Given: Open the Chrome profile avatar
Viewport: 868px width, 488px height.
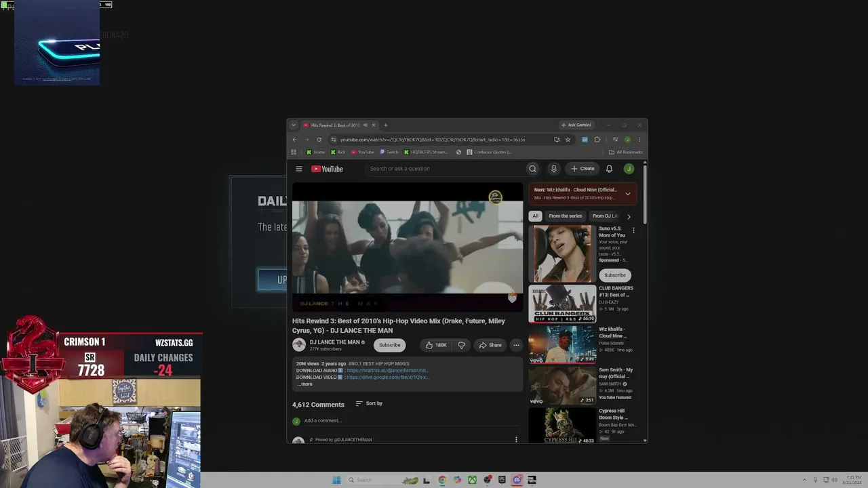Looking at the screenshot, I should (627, 140).
